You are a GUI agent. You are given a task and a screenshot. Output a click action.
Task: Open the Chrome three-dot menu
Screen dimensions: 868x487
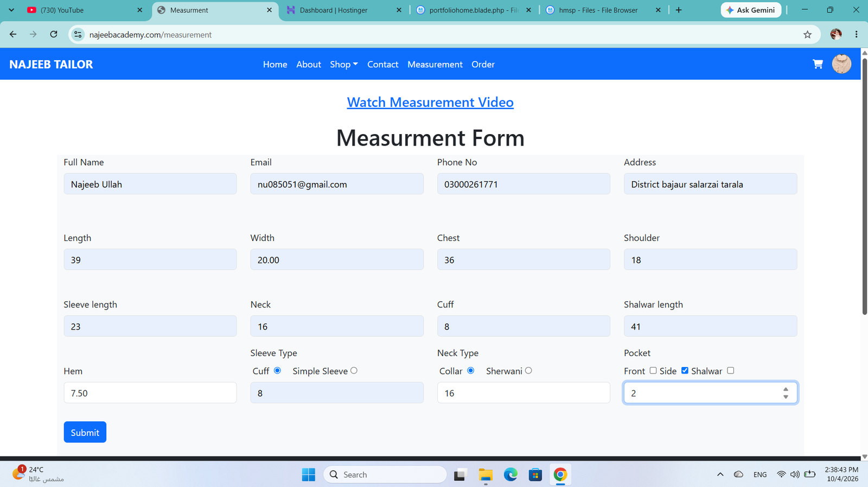tap(856, 34)
